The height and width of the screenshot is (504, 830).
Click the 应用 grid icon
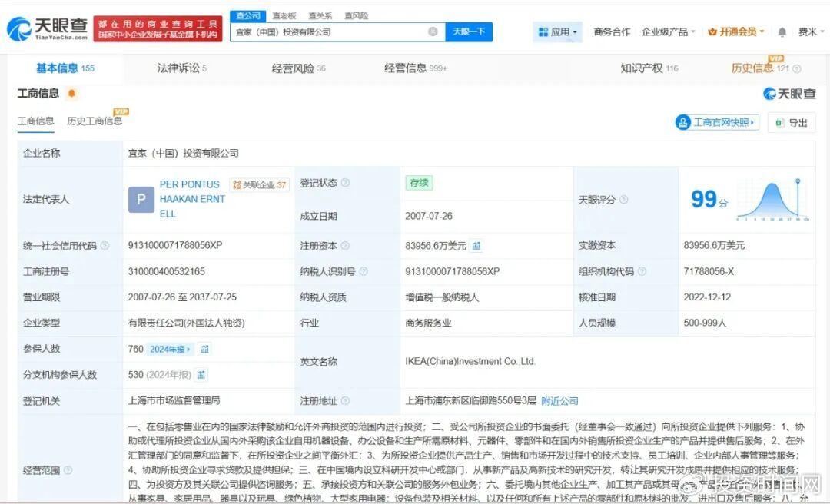click(543, 32)
